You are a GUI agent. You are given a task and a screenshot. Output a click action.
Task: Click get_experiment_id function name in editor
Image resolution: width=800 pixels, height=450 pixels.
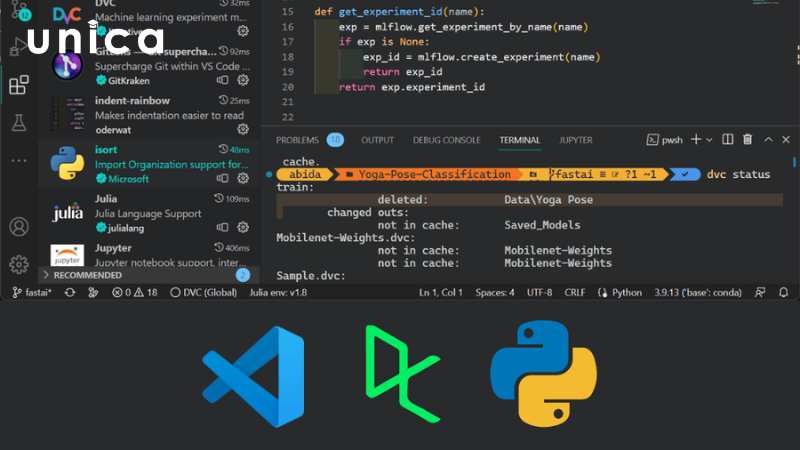pyautogui.click(x=391, y=11)
